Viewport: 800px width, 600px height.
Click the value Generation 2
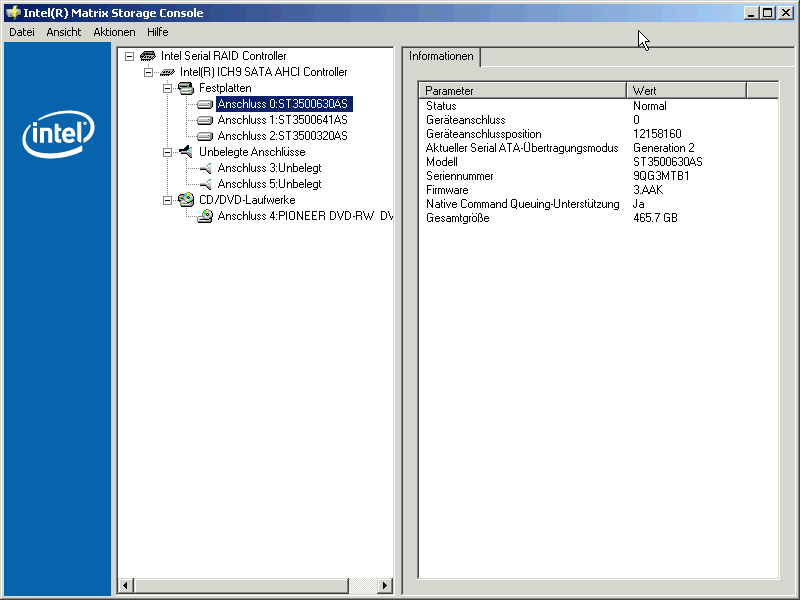click(664, 148)
